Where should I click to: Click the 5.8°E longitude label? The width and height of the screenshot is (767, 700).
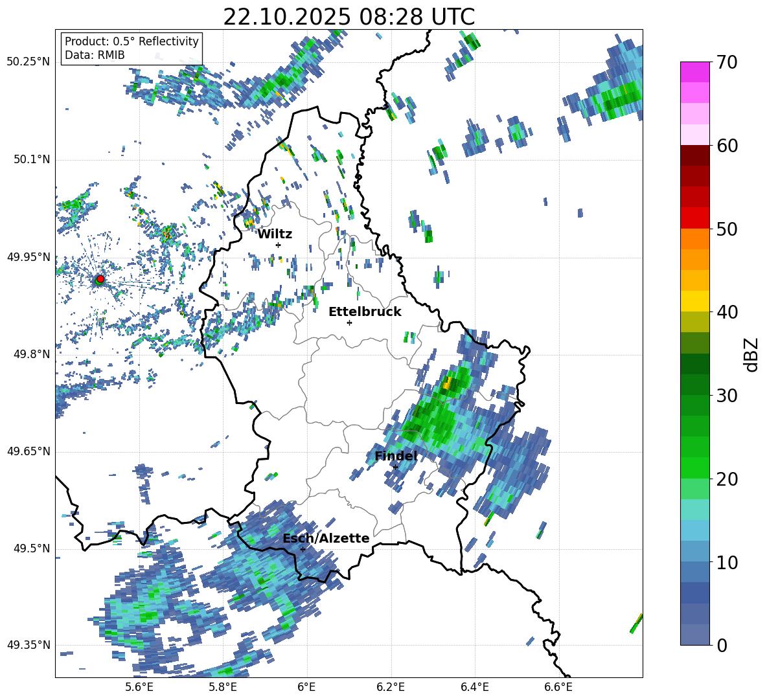pyautogui.click(x=223, y=687)
